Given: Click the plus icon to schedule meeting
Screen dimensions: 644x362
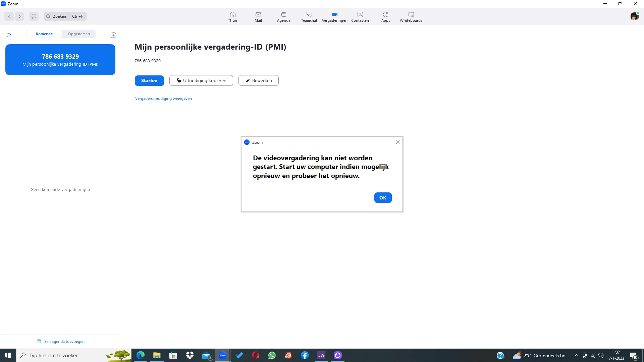Looking at the screenshot, I should (x=113, y=35).
